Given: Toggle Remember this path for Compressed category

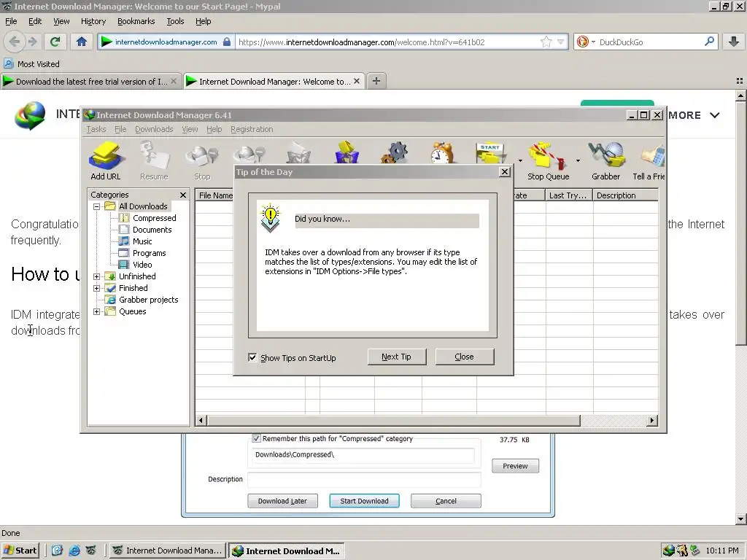Looking at the screenshot, I should [x=256, y=438].
